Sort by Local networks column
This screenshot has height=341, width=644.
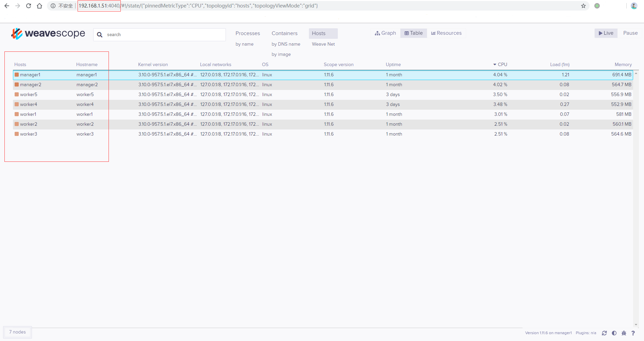215,65
